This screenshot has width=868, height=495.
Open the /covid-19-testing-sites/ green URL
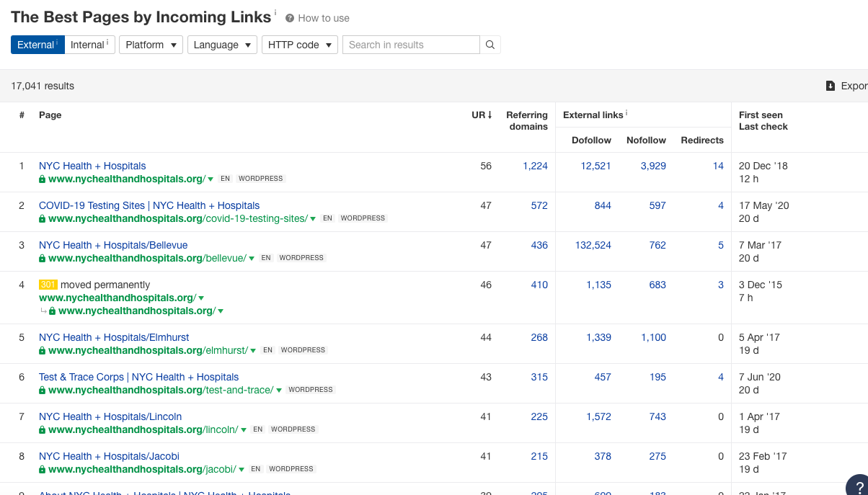[x=178, y=218]
